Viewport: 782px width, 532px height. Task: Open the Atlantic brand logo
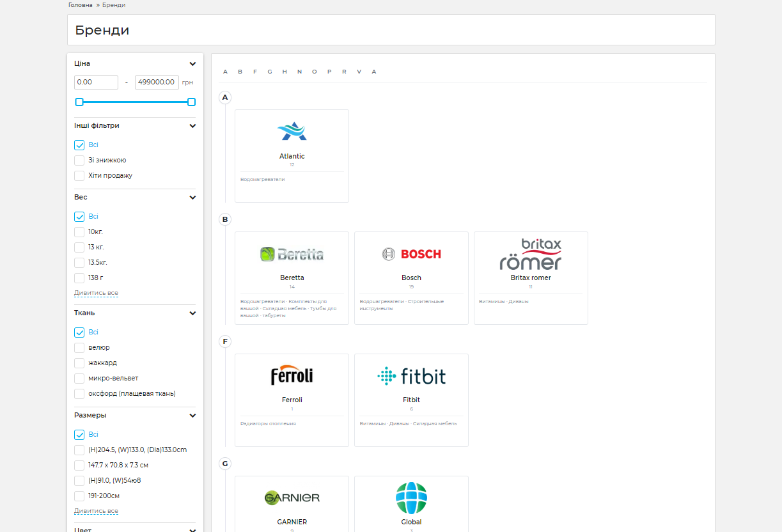[x=292, y=131]
